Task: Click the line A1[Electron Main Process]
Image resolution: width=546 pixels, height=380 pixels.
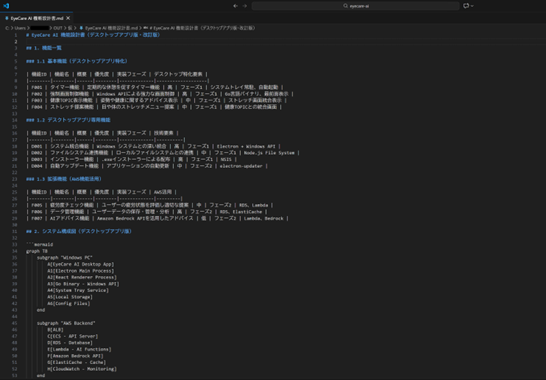Action: tap(81, 271)
